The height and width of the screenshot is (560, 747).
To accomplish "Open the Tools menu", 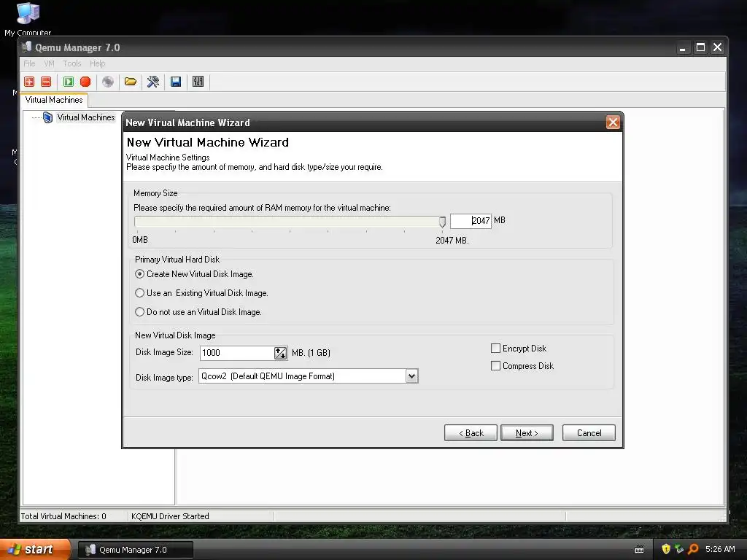I will (x=72, y=63).
